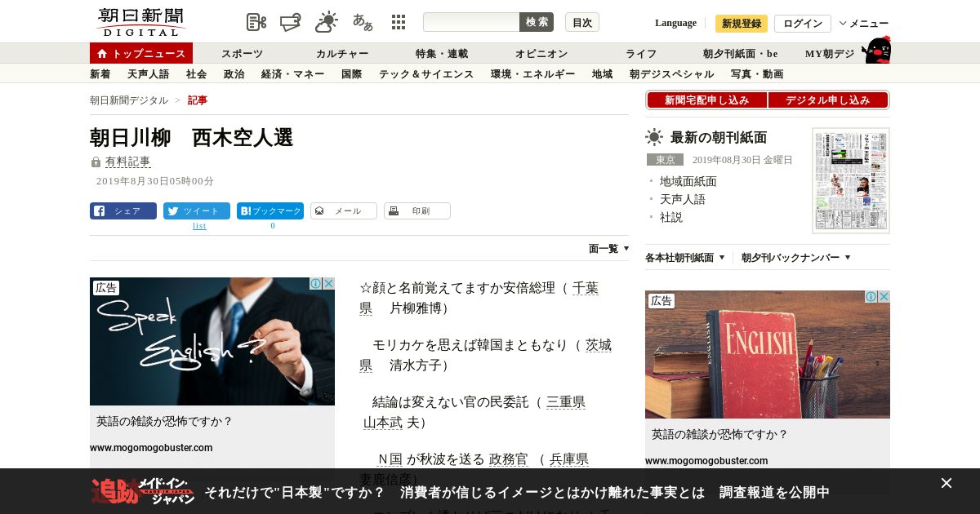Open 地域面紙面 link in sidebar
Viewport: 980px width, 514px height.
[x=688, y=181]
